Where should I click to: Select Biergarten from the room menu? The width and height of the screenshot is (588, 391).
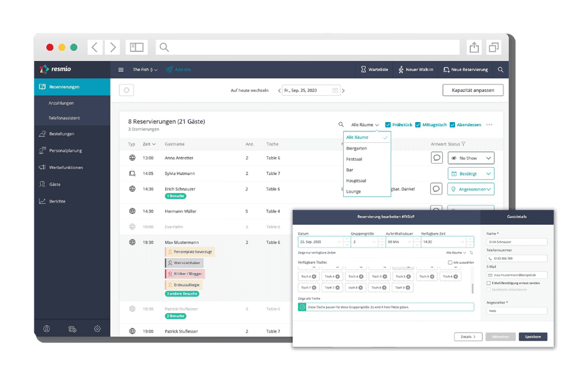click(356, 148)
